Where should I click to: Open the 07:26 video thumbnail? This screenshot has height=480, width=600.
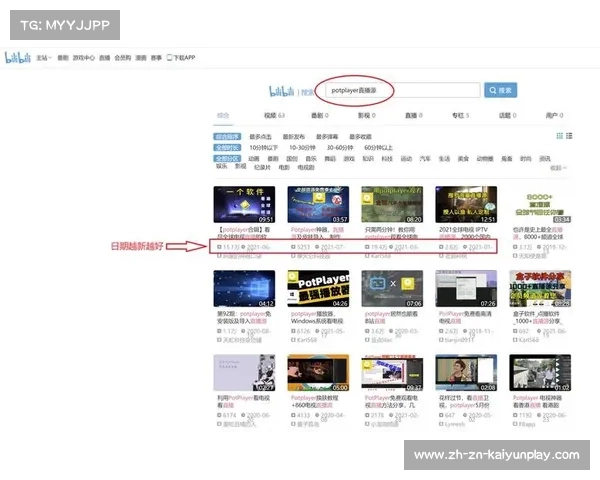click(466, 289)
